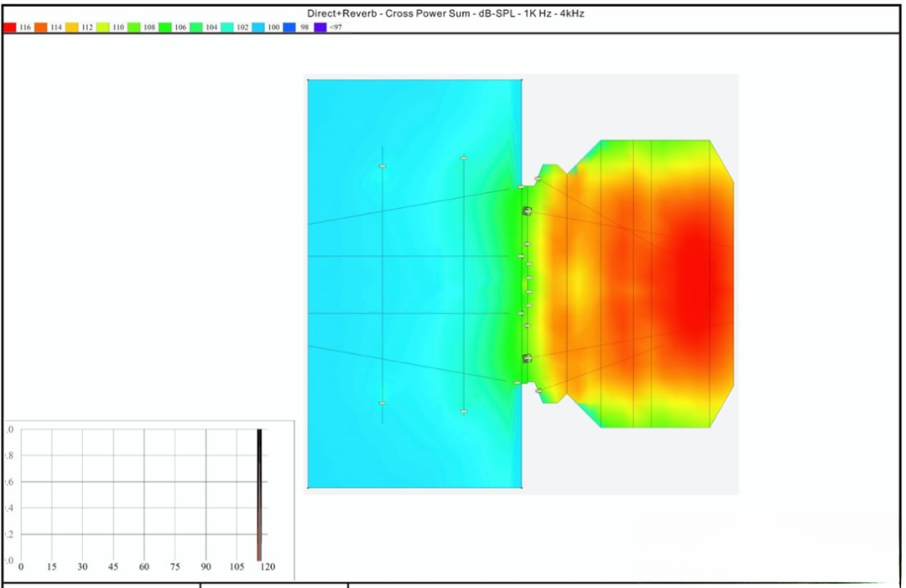
Task: Click the 100 dB light blue swatch
Action: pos(258,28)
